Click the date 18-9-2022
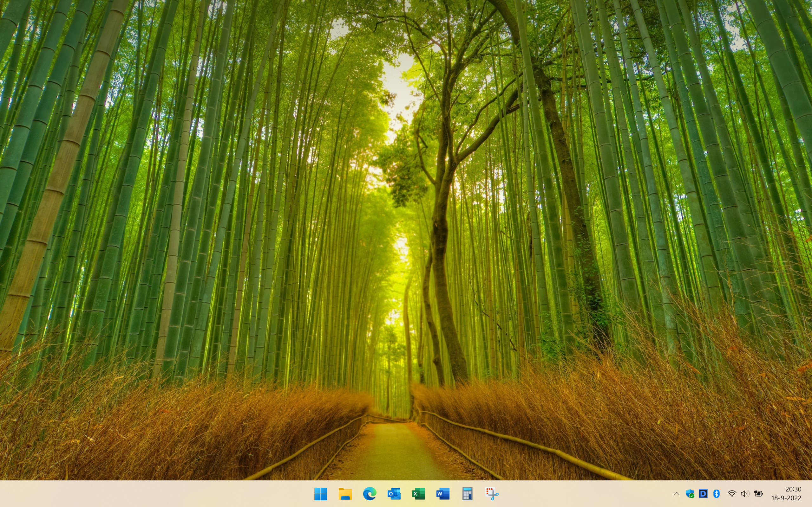 (786, 498)
